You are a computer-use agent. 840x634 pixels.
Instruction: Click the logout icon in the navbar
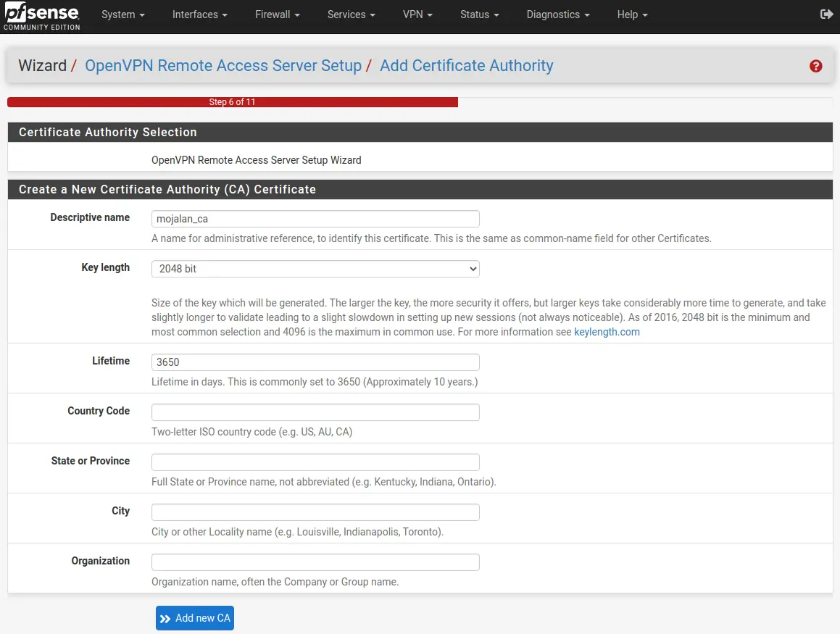click(x=826, y=14)
